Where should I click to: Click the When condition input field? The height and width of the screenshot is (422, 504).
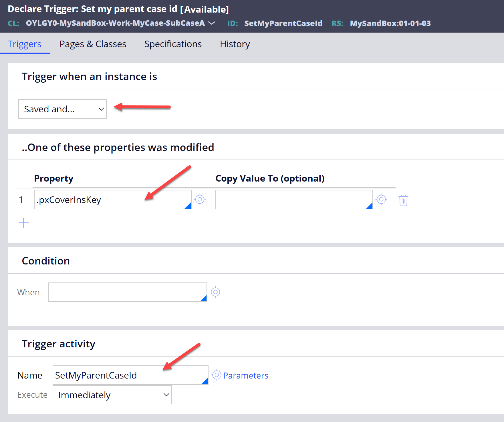click(x=128, y=292)
